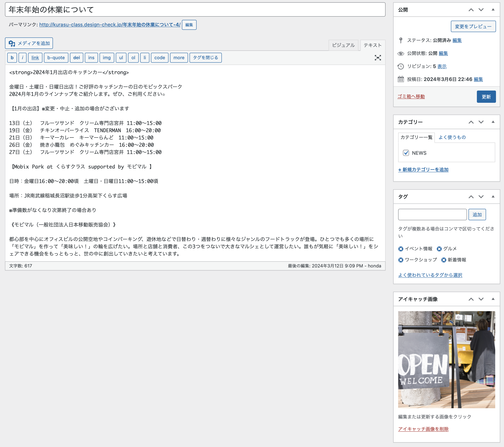Move the アイキャッチ画像 panel up

pos(471,299)
